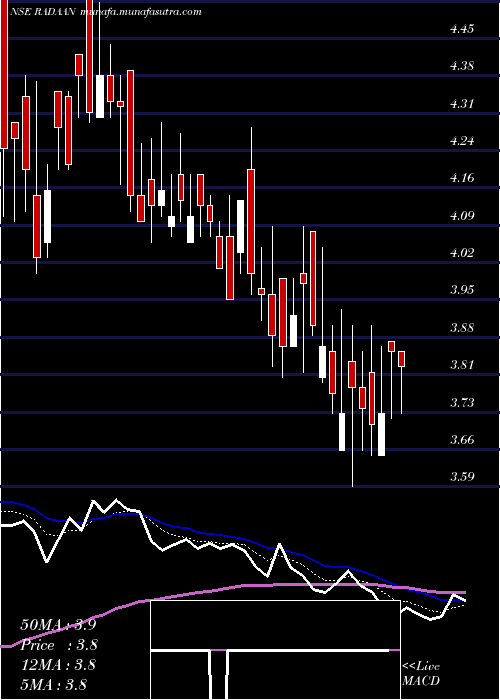Viewport: 500px width, 700px height.
Task: Click the 12MA : 3.8 legend entry
Action: (x=58, y=665)
